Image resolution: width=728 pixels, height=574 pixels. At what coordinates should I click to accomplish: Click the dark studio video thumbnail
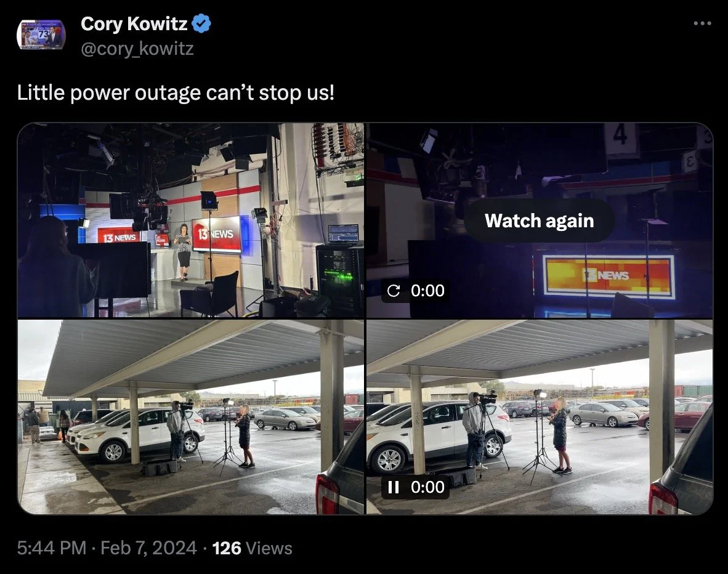(540, 220)
